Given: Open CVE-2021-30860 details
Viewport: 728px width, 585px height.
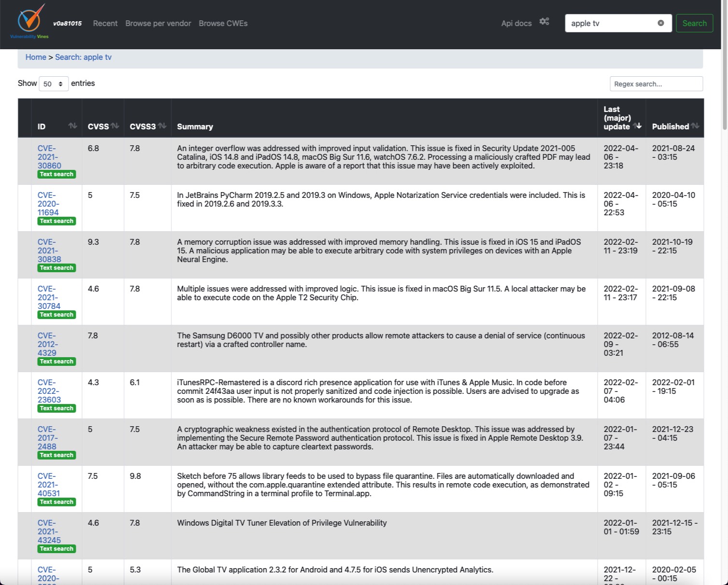Looking at the screenshot, I should tap(49, 157).
